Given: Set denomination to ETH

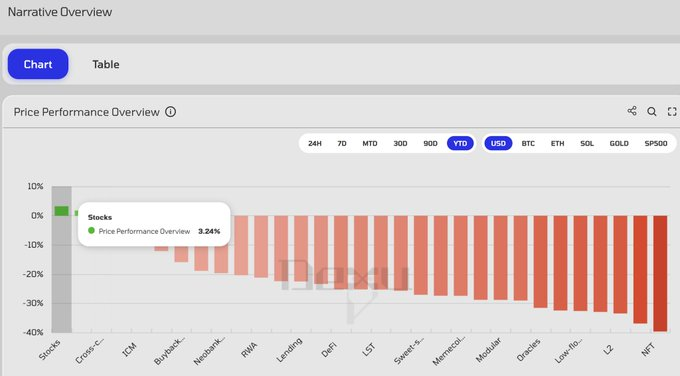Looking at the screenshot, I should click(558, 144).
